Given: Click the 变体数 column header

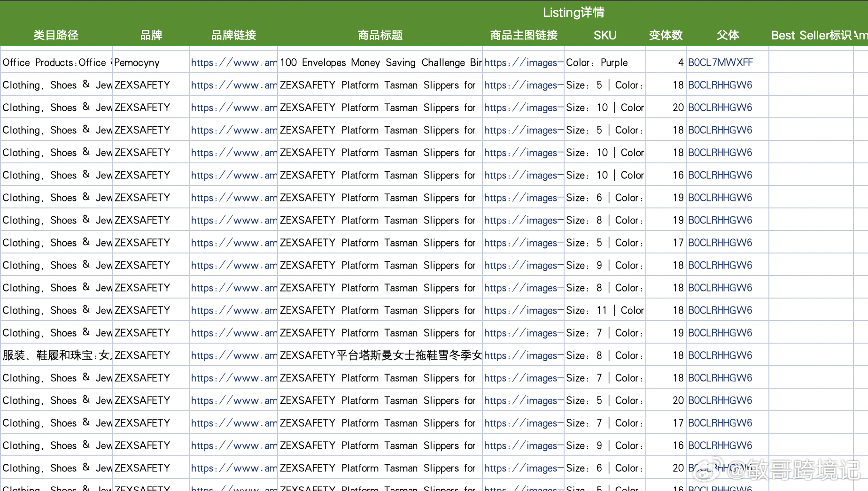Looking at the screenshot, I should 666,35.
